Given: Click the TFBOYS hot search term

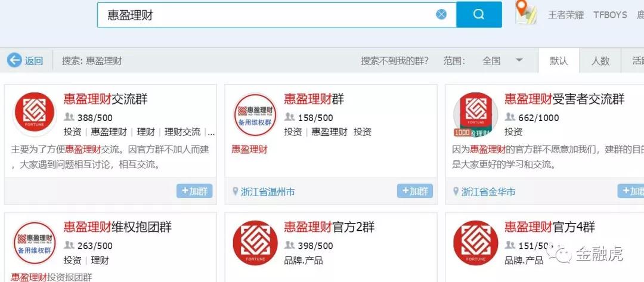Looking at the screenshot, I should click(610, 15).
